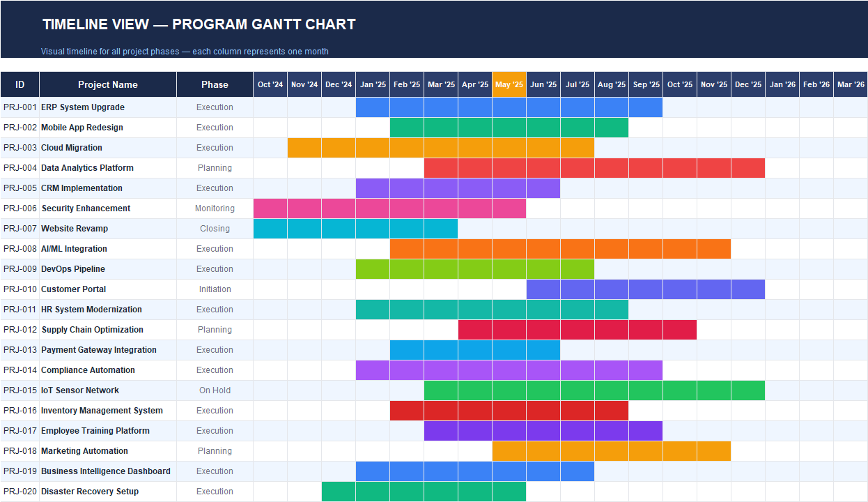Click the Payment Gateway Integration blue bar
The height and width of the screenshot is (502, 868).
[475, 350]
